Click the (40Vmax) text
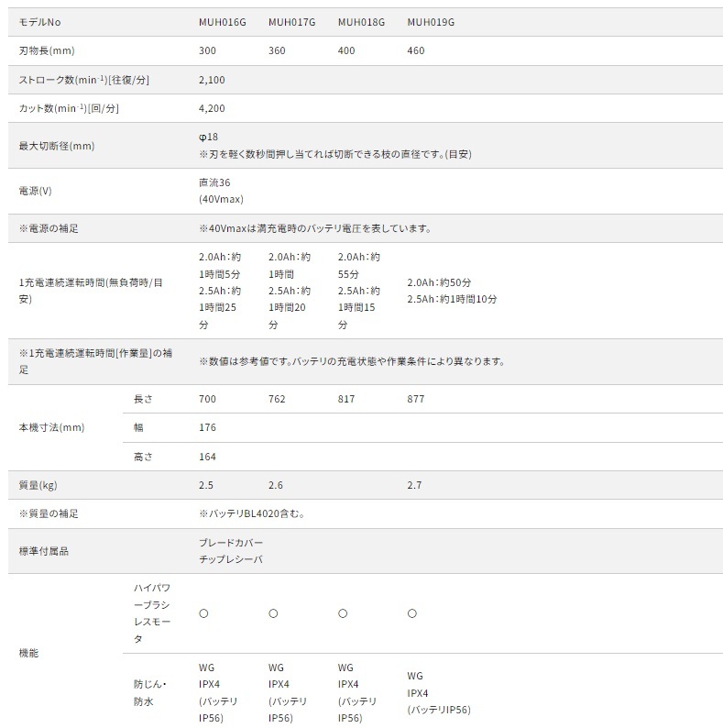This screenshot has width=723, height=728. (221, 199)
